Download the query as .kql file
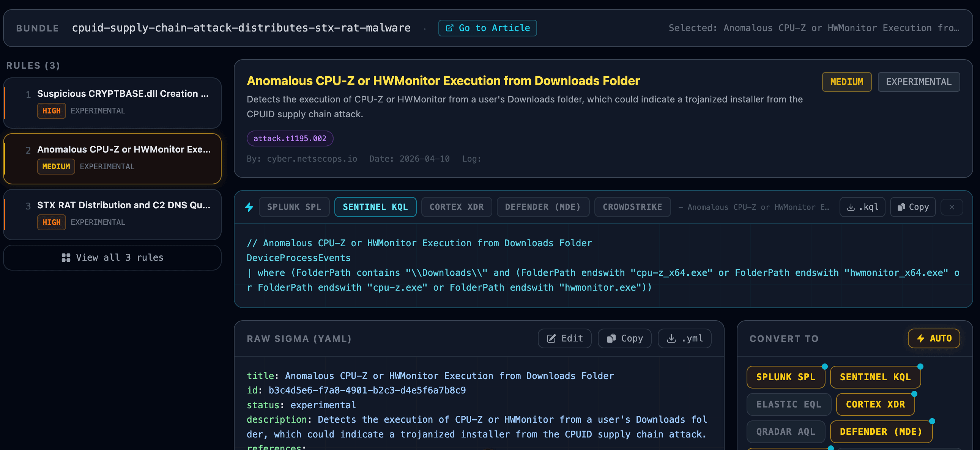The height and width of the screenshot is (450, 980). 862,207
